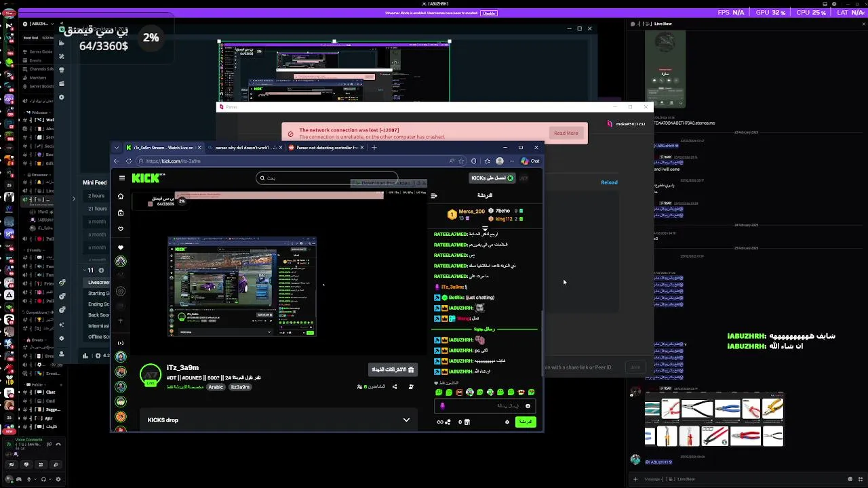Reload the Kick page in browser toolbar

click(128, 161)
